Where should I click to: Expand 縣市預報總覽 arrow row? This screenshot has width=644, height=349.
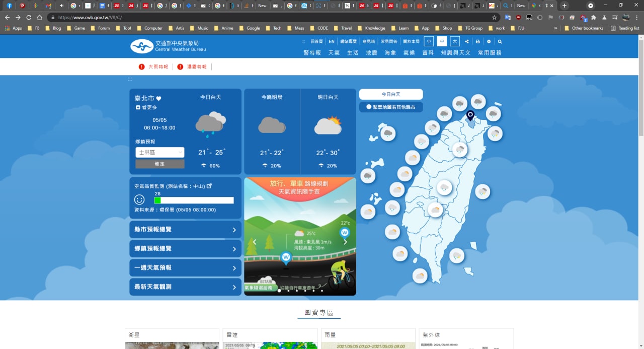[186, 230]
